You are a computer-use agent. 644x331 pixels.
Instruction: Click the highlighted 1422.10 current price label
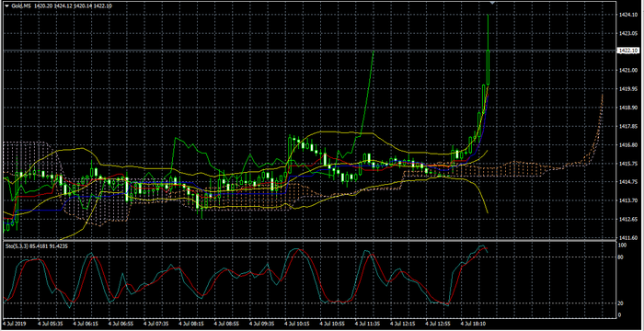point(628,50)
